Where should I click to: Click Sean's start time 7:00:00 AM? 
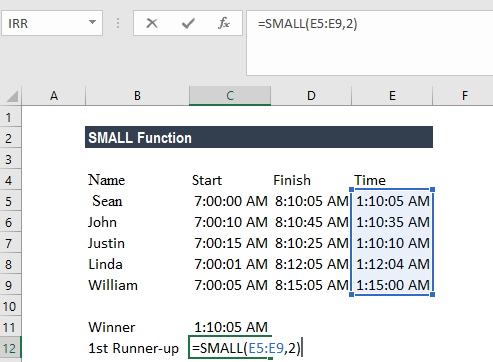point(230,201)
